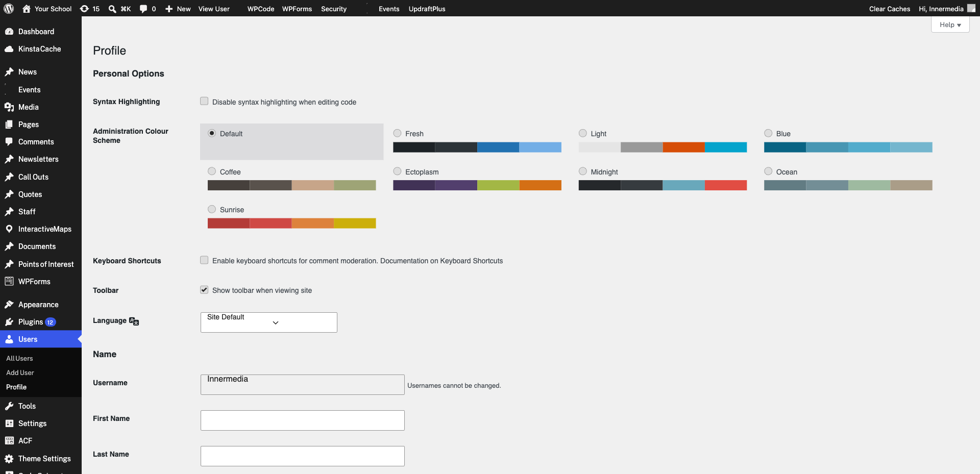Image resolution: width=980 pixels, height=474 pixels.
Task: Click the Language translation icon
Action: [134, 321]
